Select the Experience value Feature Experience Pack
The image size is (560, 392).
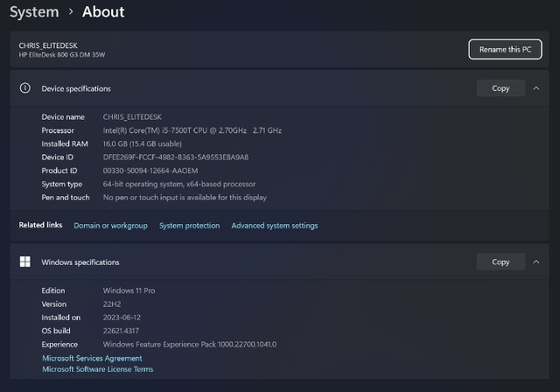(190, 345)
